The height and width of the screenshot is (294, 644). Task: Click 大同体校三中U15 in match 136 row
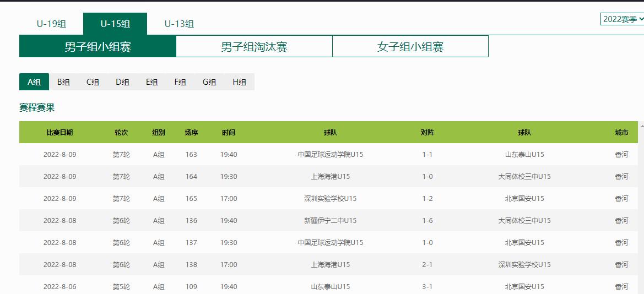coord(524,220)
